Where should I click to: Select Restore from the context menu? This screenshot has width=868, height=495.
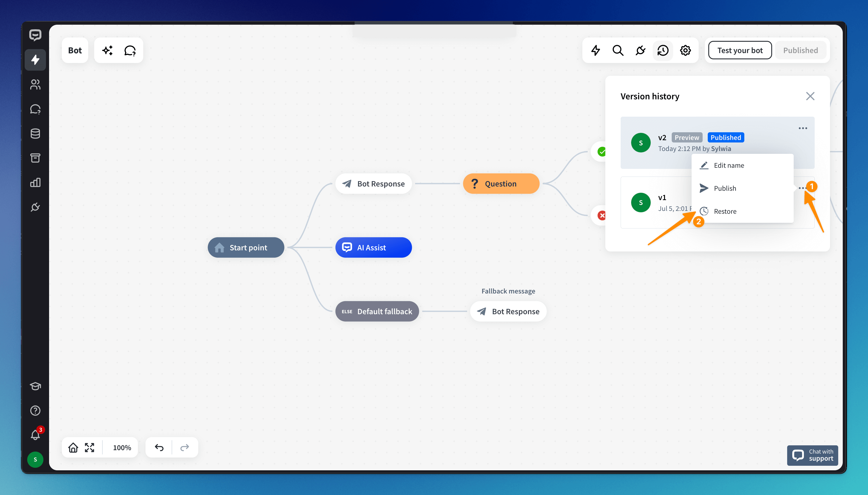point(725,211)
